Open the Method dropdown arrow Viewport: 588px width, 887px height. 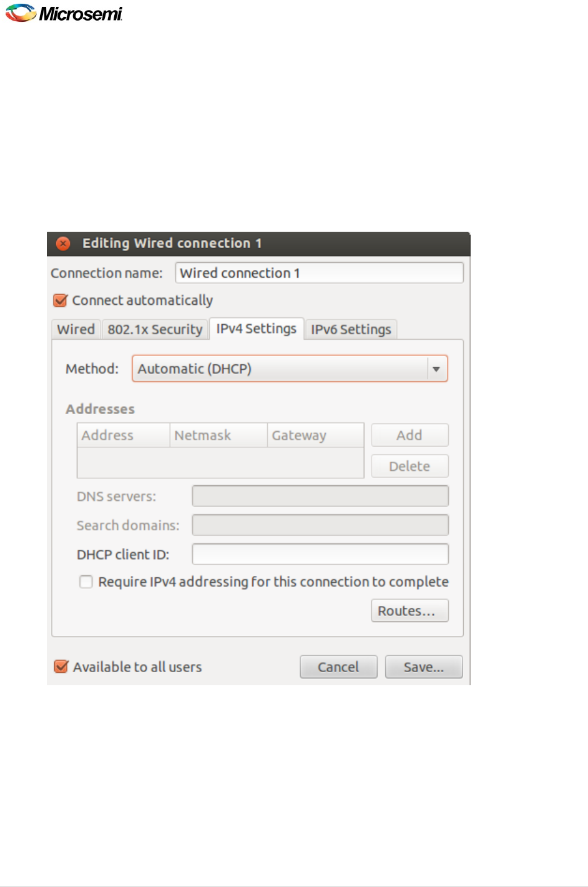point(436,369)
